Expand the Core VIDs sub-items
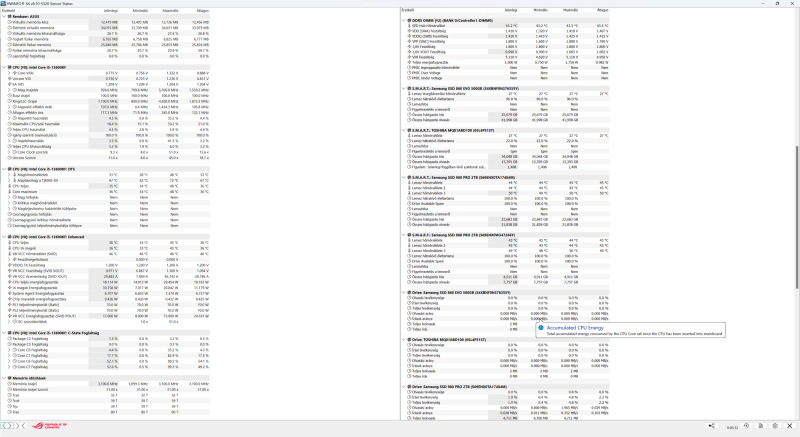 (9, 73)
